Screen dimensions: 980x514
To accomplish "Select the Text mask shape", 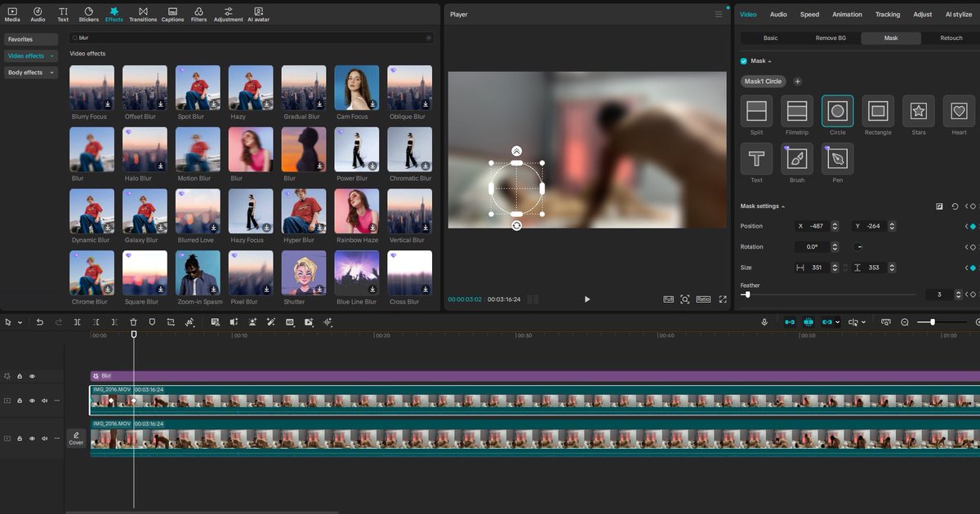I will coord(756,158).
